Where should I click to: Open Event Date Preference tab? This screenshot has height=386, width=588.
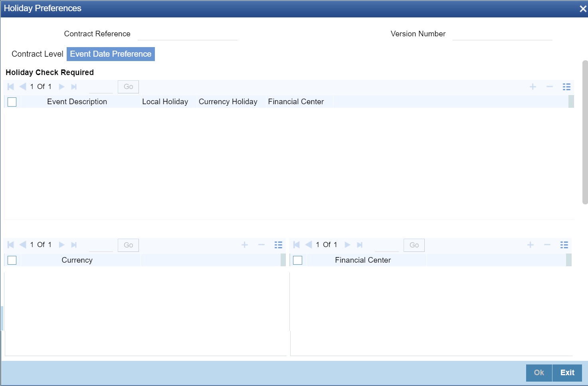coord(111,54)
